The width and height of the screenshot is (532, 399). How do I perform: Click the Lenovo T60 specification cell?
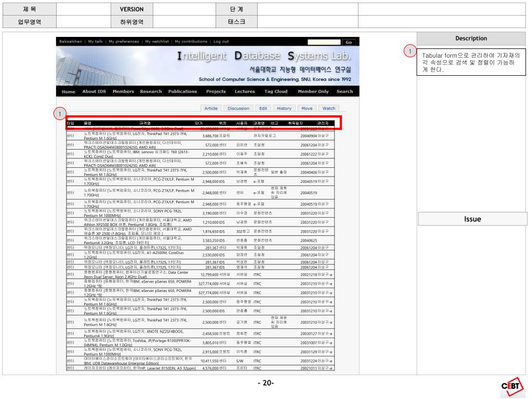click(137, 154)
